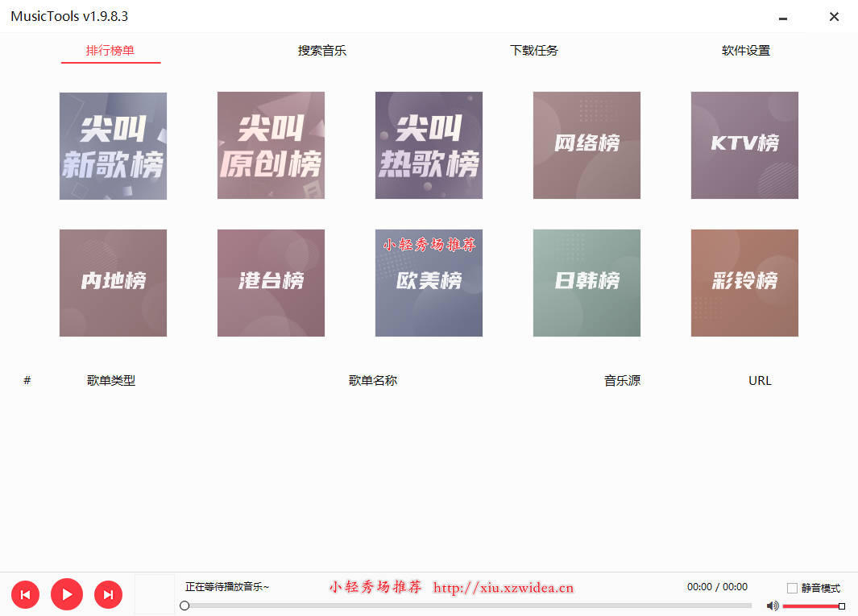Open the 内地榜 chart
858x616 pixels.
(x=113, y=283)
